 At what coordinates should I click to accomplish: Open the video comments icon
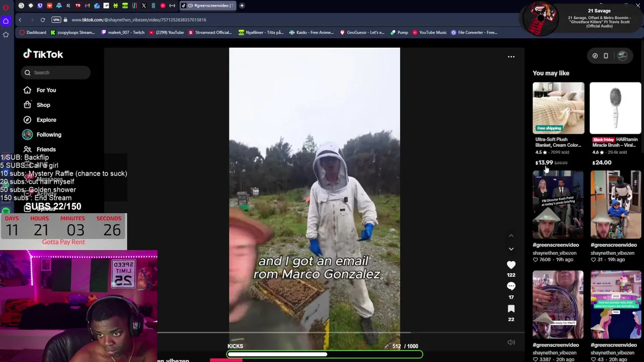click(x=511, y=286)
